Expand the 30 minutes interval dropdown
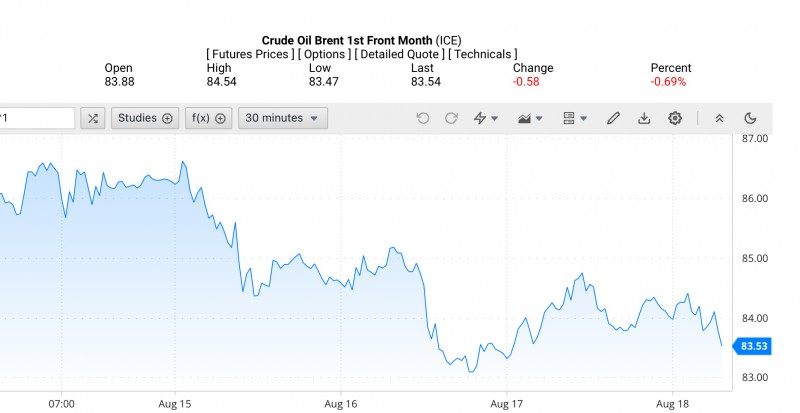 click(283, 118)
